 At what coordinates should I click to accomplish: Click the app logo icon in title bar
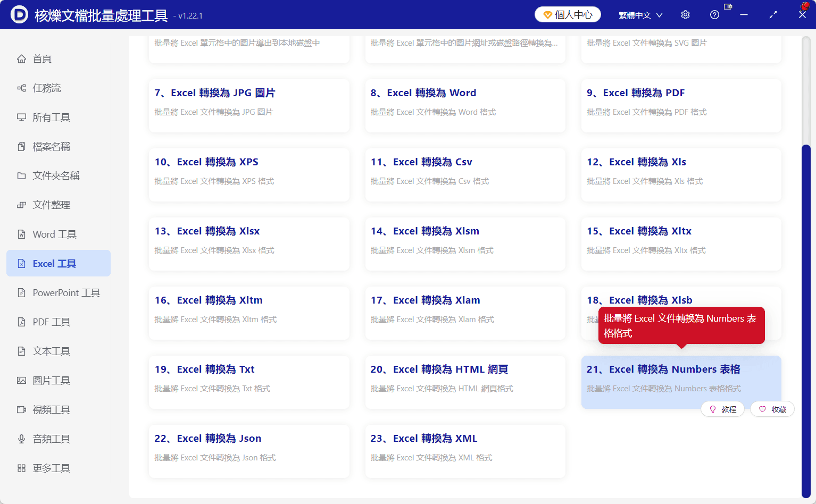point(19,14)
